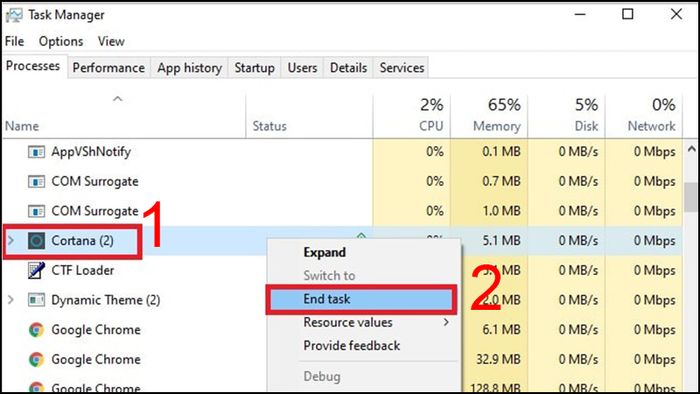Open the Startup tab
The height and width of the screenshot is (394, 700).
tap(254, 68)
